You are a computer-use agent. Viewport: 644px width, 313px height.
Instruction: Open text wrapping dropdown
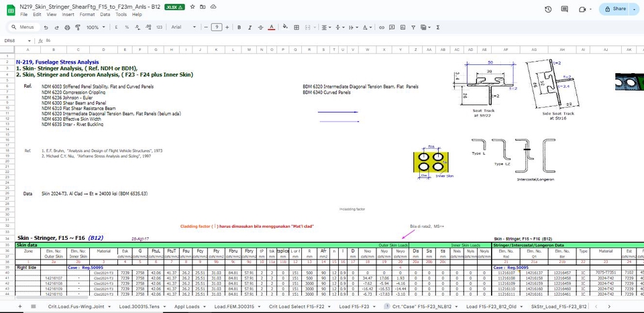pyautogui.click(x=353, y=27)
